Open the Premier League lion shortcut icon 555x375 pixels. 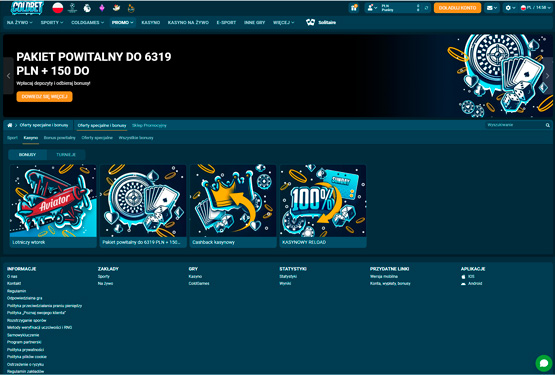(87, 8)
